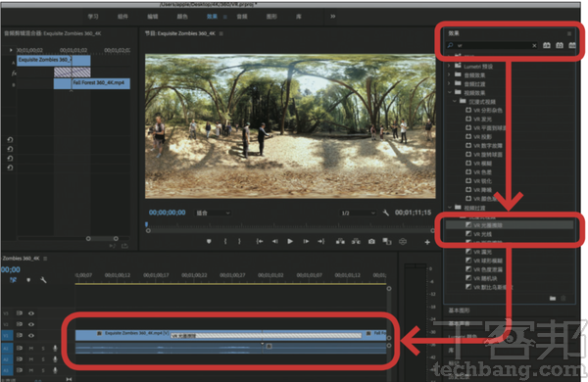The height and width of the screenshot is (382, 588).
Task: Mute audio track A2
Action: click(31, 359)
